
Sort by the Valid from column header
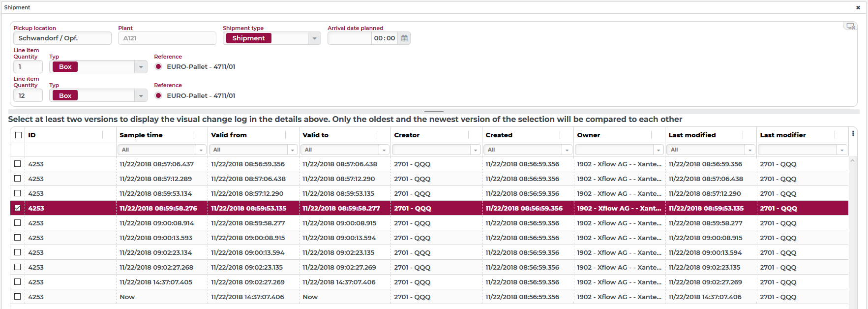(229, 135)
